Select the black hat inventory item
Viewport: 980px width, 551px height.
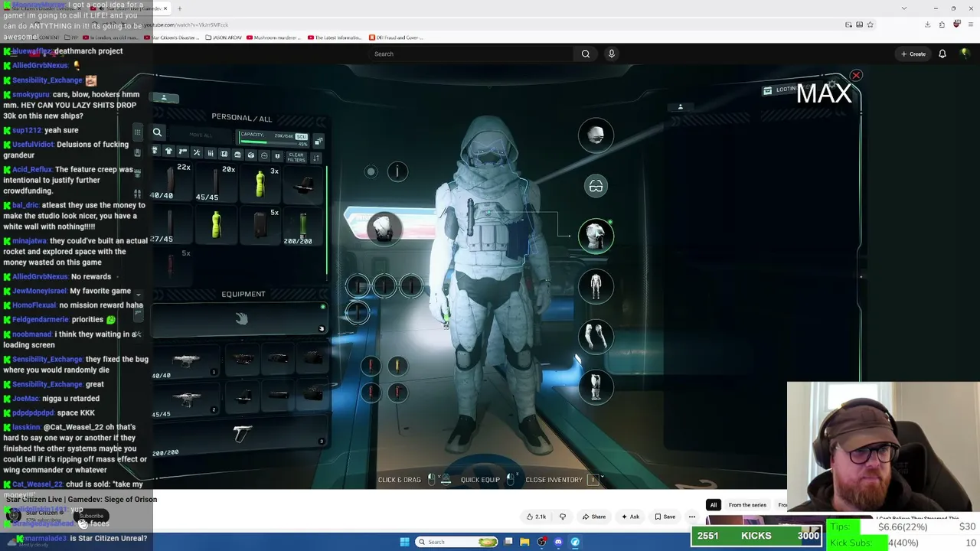pos(305,186)
